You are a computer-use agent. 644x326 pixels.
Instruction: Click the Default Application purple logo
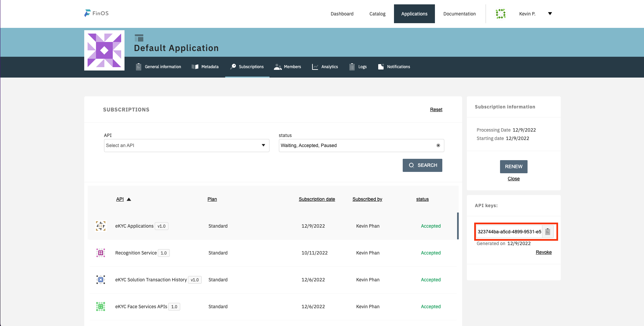click(x=104, y=50)
